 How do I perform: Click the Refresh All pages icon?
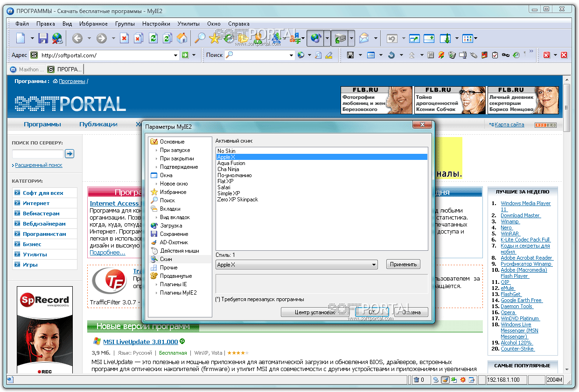tap(167, 38)
